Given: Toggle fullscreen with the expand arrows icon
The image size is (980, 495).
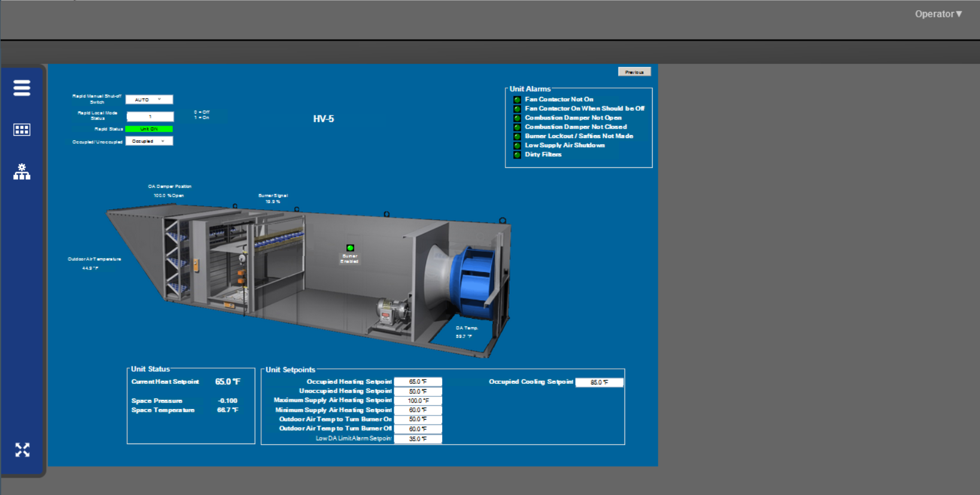Looking at the screenshot, I should pos(22,450).
